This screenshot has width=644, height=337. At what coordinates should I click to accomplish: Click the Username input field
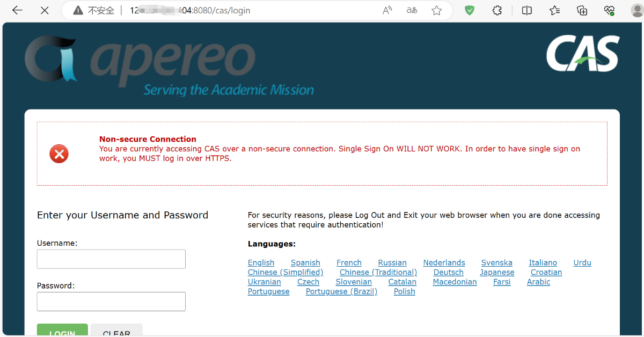[111, 259]
